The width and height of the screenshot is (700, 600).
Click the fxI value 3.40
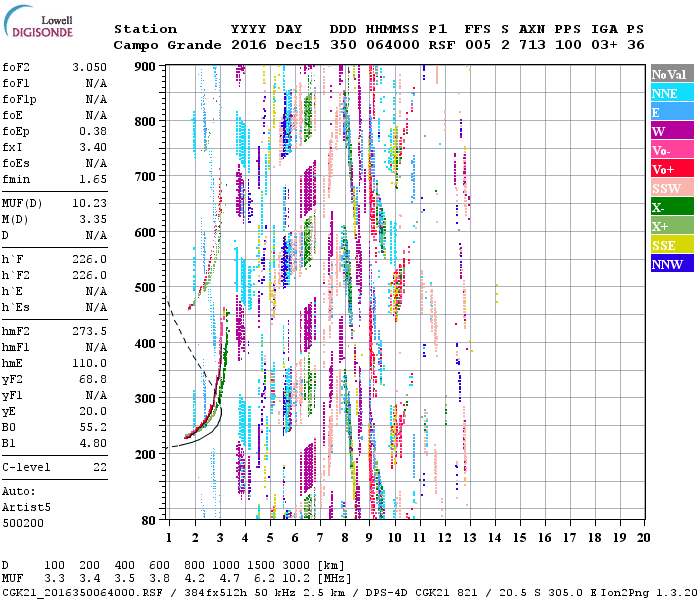(x=93, y=147)
